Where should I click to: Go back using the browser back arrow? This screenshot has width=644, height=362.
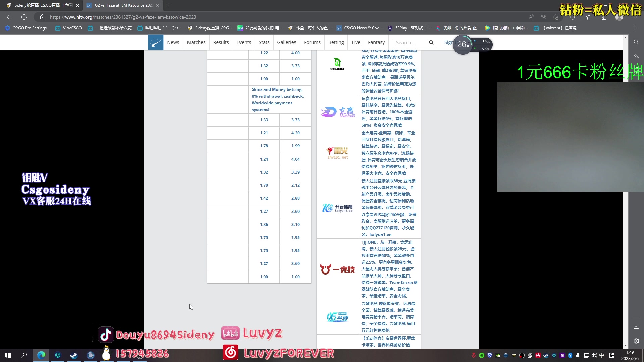click(x=9, y=17)
